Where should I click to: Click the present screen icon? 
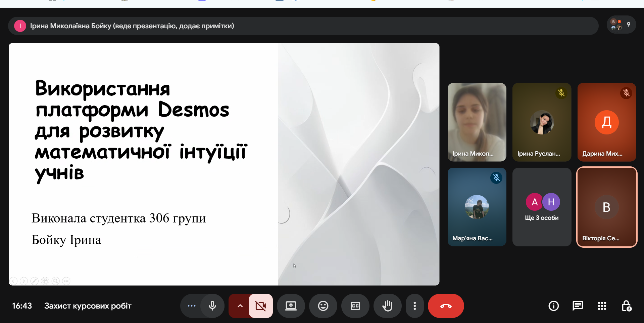click(291, 306)
